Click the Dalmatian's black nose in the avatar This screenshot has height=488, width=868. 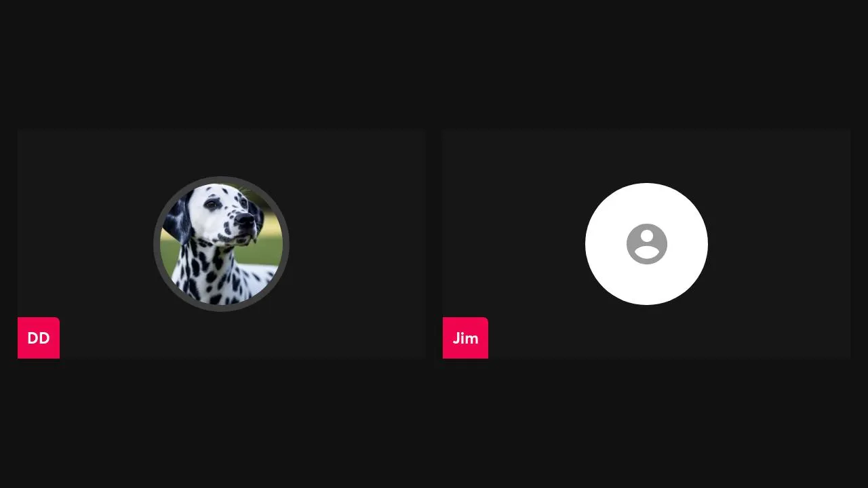(x=244, y=220)
